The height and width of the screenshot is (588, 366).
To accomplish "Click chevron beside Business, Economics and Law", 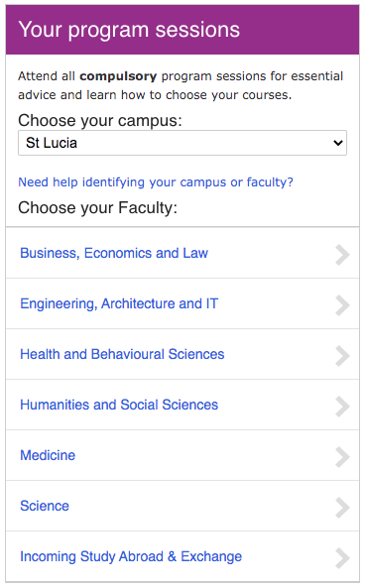I will coord(342,255).
